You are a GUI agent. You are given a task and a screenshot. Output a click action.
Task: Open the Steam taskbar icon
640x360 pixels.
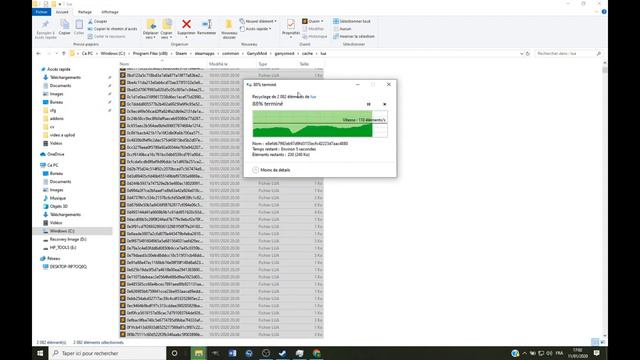tap(282, 353)
